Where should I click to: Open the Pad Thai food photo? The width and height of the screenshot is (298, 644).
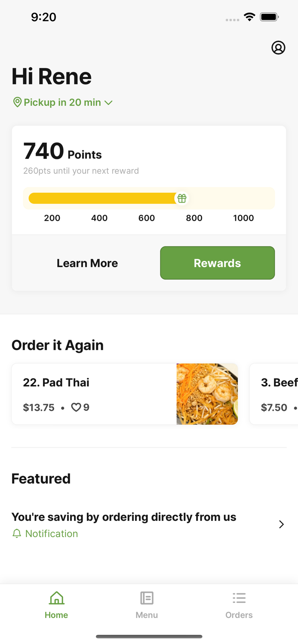(x=207, y=394)
